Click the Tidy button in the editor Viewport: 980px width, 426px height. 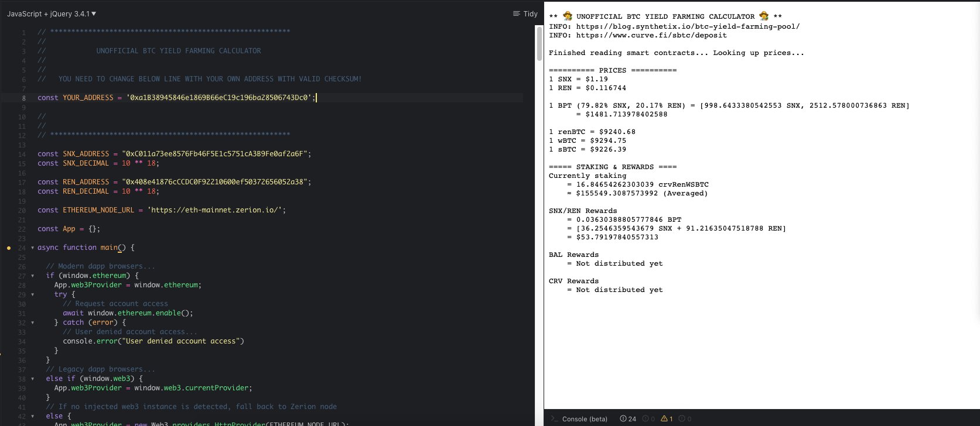click(525, 13)
